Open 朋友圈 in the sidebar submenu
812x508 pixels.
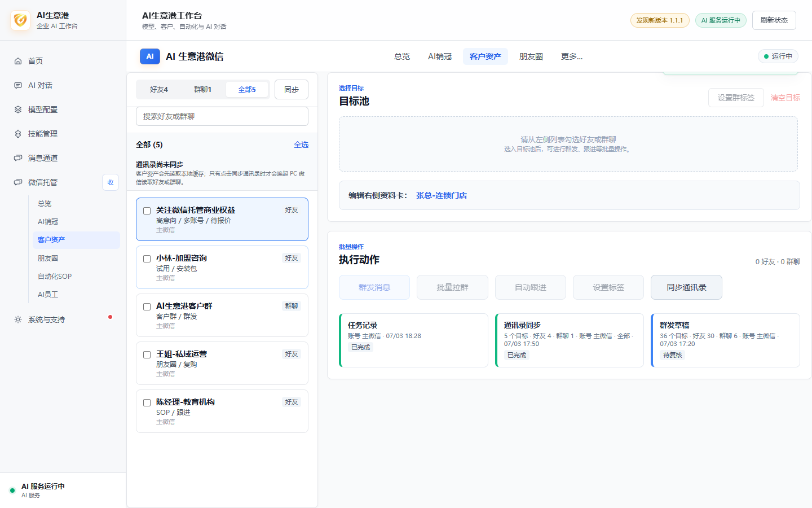[76, 259]
